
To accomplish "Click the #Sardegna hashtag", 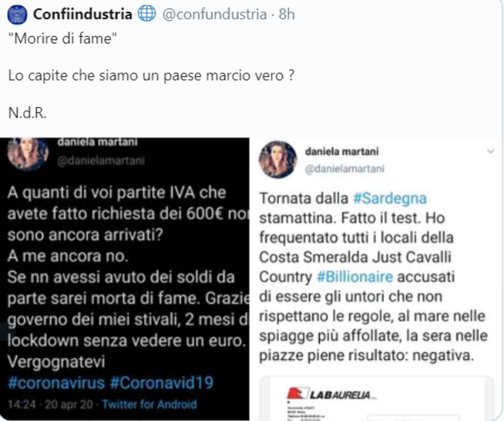I will click(390, 198).
